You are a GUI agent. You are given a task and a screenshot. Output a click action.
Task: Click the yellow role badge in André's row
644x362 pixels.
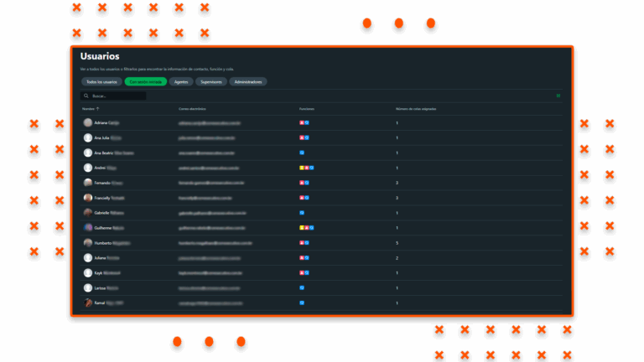click(301, 168)
